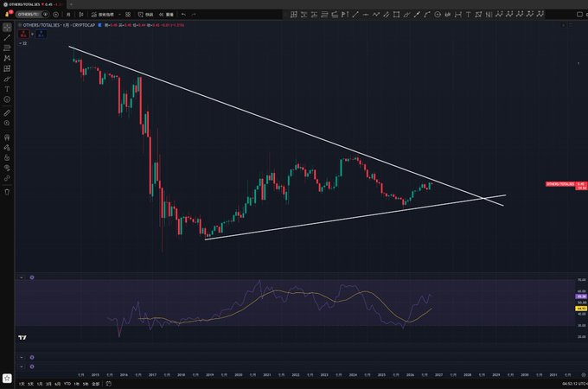Set time range to all data

[x=96, y=384]
